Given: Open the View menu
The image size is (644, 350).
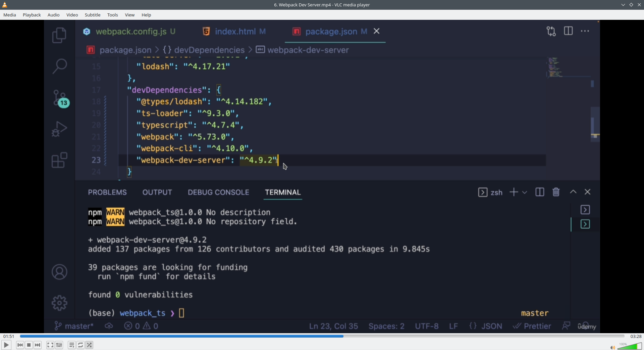Looking at the screenshot, I should (x=130, y=15).
